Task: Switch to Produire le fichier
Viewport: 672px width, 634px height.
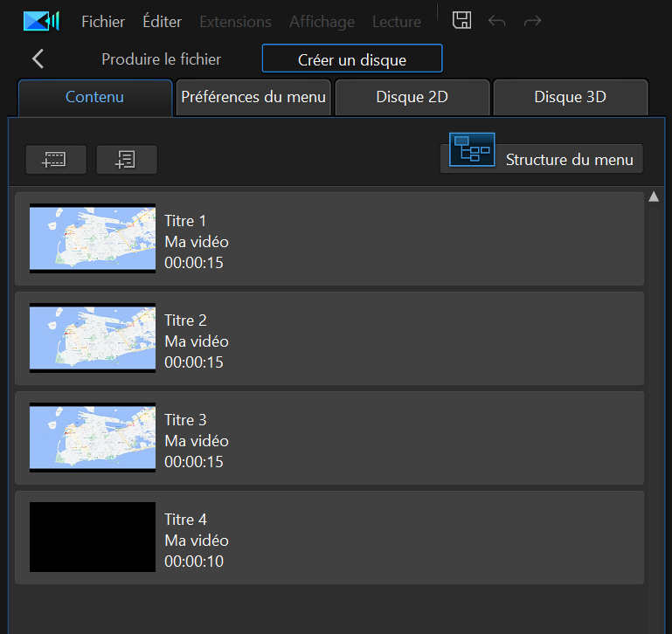Action: 161,59
